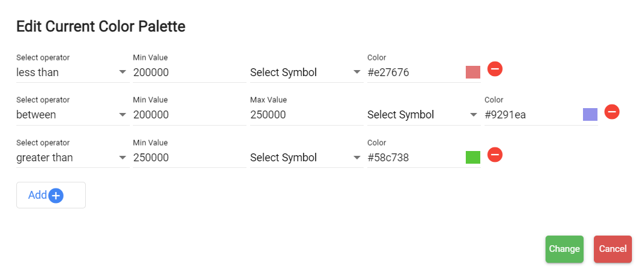Image resolution: width=644 pixels, height=270 pixels.
Task: Expand Select Symbol in the first row
Action: (305, 72)
